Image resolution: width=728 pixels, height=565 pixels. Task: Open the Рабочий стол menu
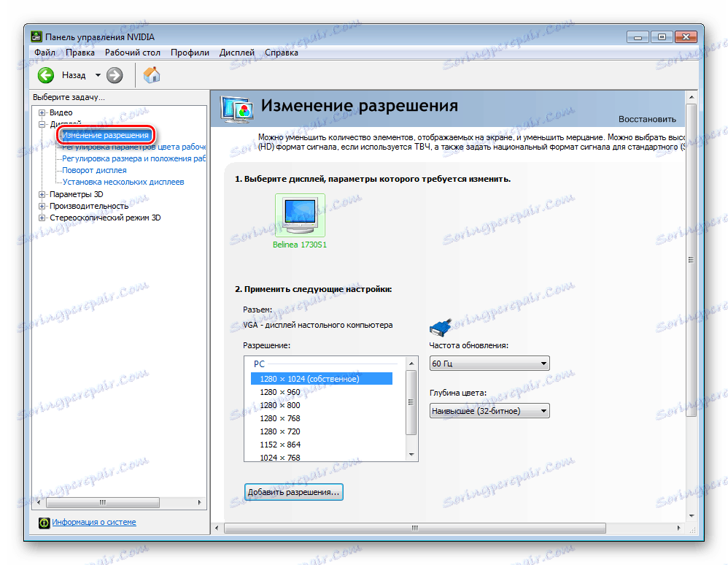point(132,53)
